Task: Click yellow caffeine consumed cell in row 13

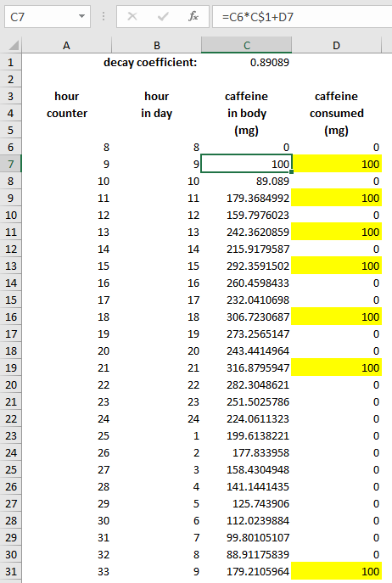Action: pyautogui.click(x=337, y=266)
